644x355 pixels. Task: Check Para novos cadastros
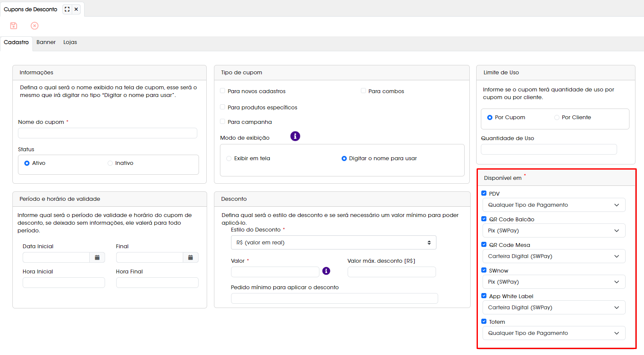click(222, 91)
